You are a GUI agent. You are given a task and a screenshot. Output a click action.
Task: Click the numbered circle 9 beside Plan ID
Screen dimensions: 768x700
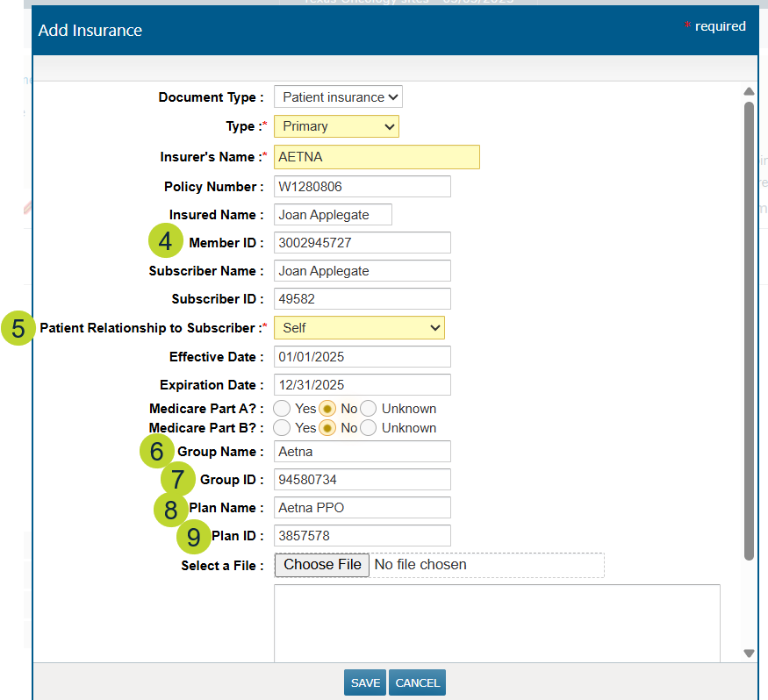[x=194, y=536]
